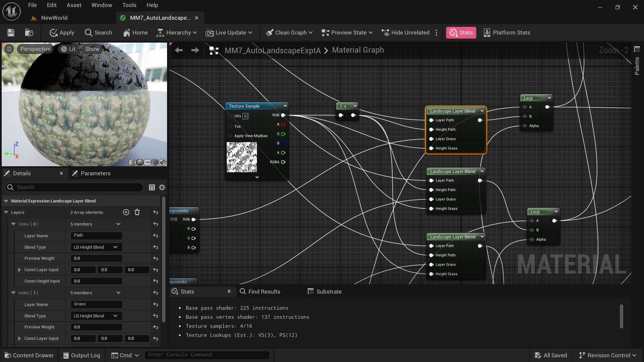This screenshot has width=644, height=362.
Task: Click the Enter Console Command field
Action: 207,355
